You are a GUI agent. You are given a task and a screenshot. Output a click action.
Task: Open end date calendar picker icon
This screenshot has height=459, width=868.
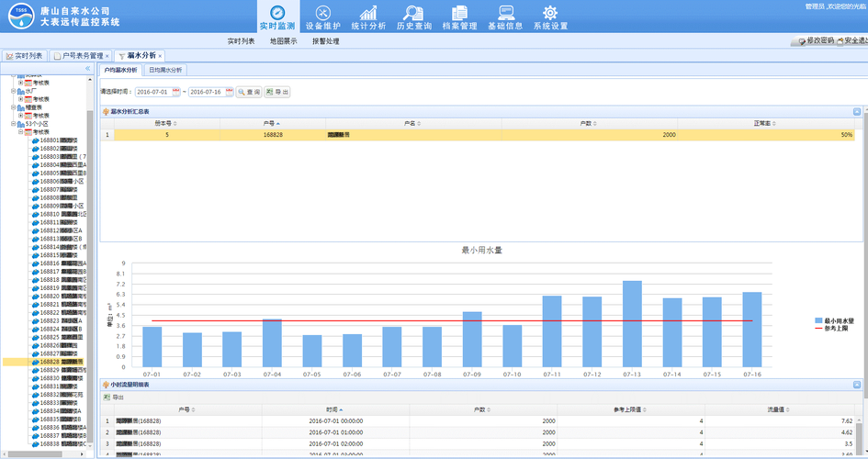tap(230, 92)
